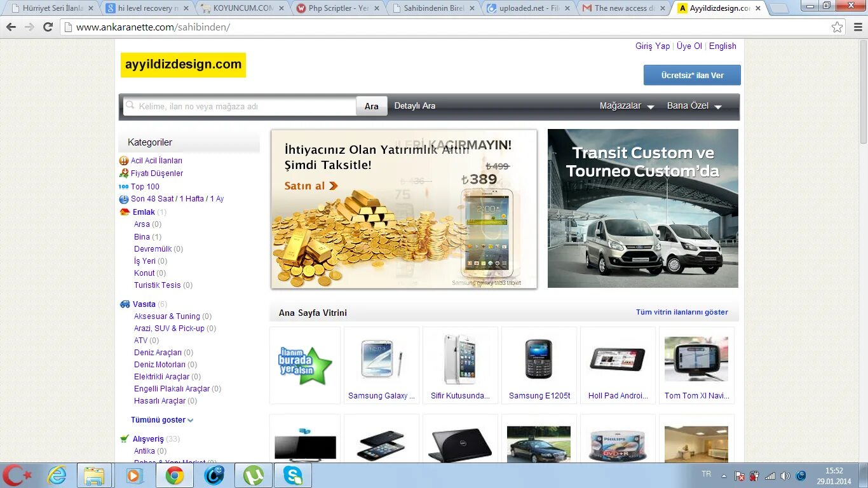The width and height of the screenshot is (868, 488).
Task: Click the browser back arrow
Action: (x=11, y=27)
